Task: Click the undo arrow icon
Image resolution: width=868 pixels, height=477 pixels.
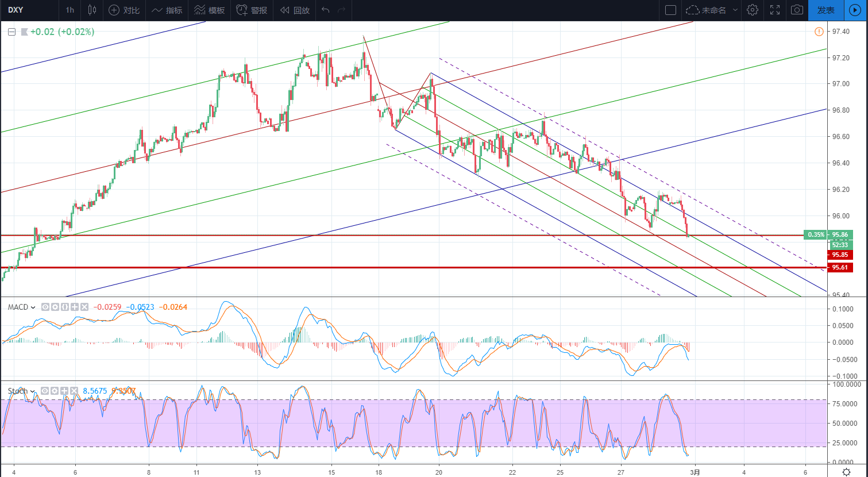Action: click(326, 10)
